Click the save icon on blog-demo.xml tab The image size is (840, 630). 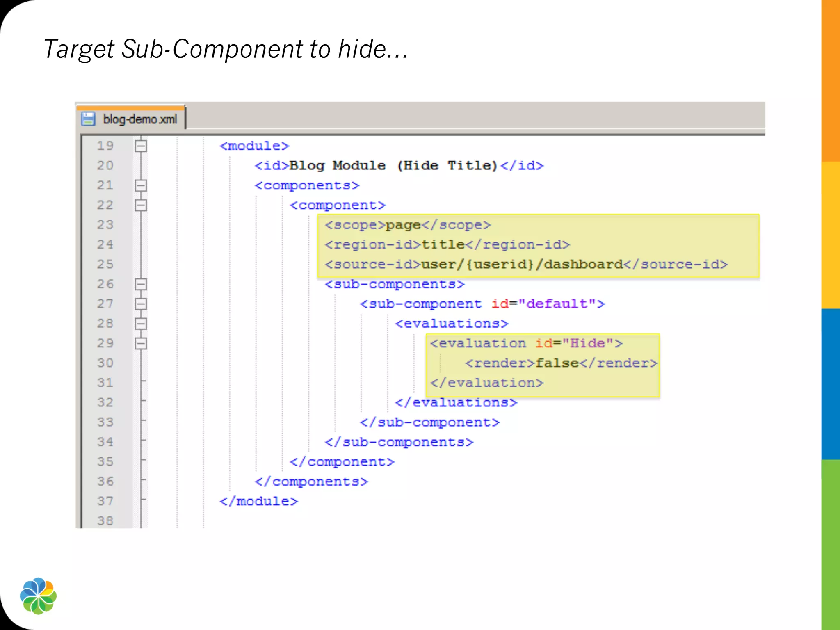point(88,119)
